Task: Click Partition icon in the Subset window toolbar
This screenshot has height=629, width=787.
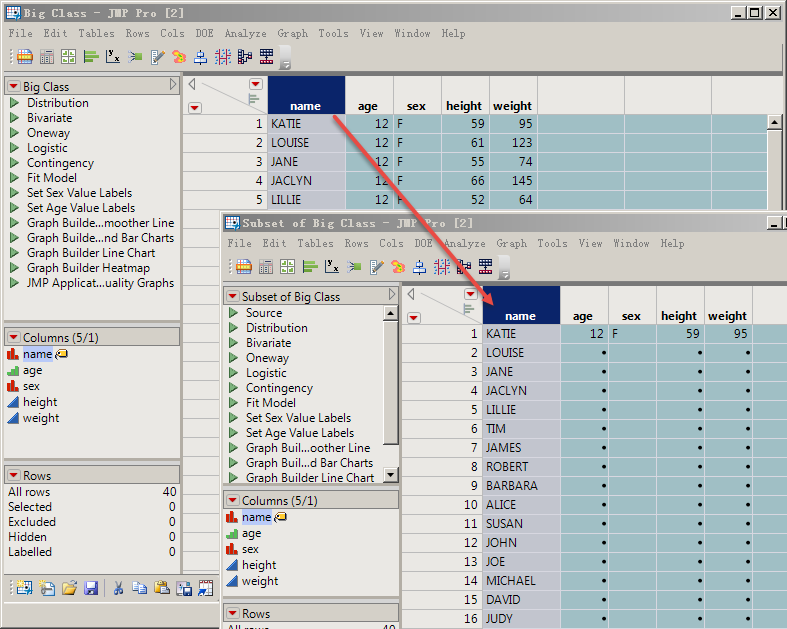Action: click(441, 267)
